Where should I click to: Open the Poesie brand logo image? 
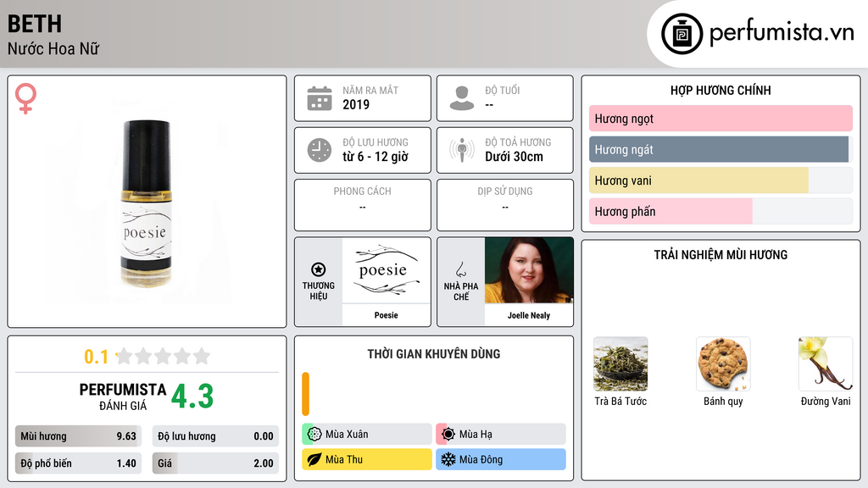387,270
